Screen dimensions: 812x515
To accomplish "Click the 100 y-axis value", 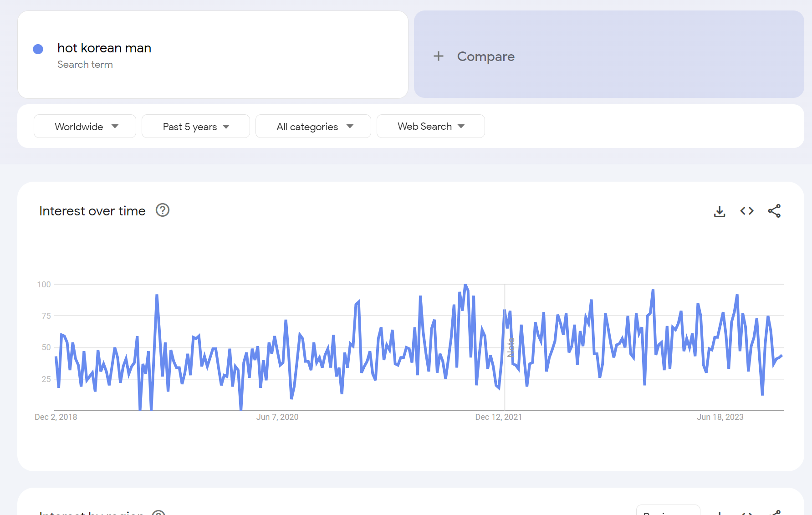I will (44, 285).
